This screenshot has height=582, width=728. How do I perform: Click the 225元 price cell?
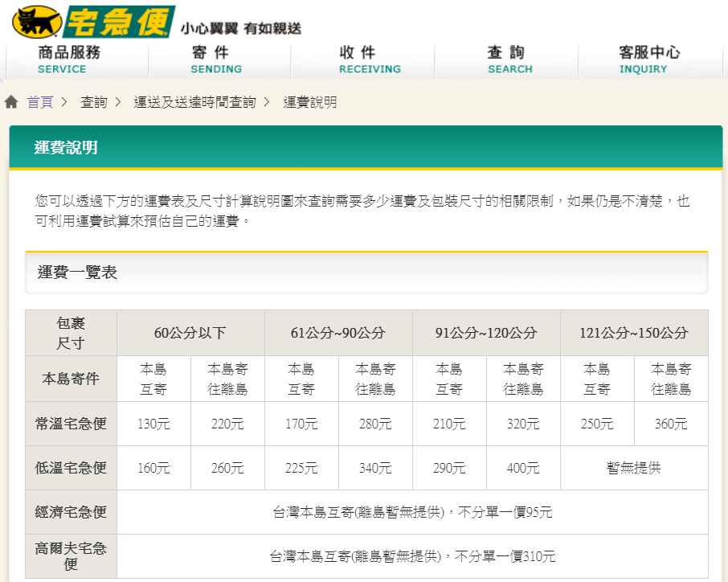tap(302, 468)
